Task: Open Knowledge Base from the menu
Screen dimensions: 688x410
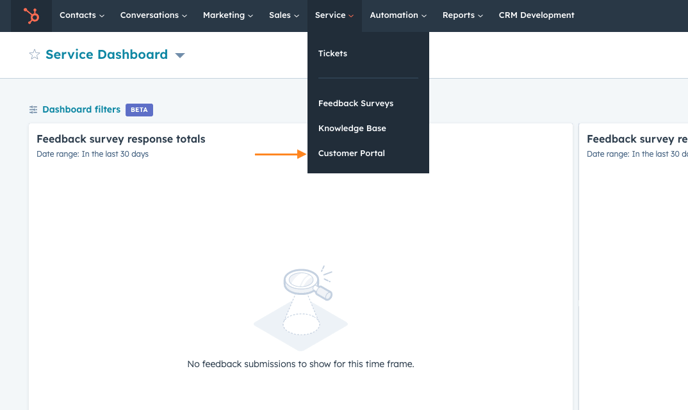Action: (352, 128)
